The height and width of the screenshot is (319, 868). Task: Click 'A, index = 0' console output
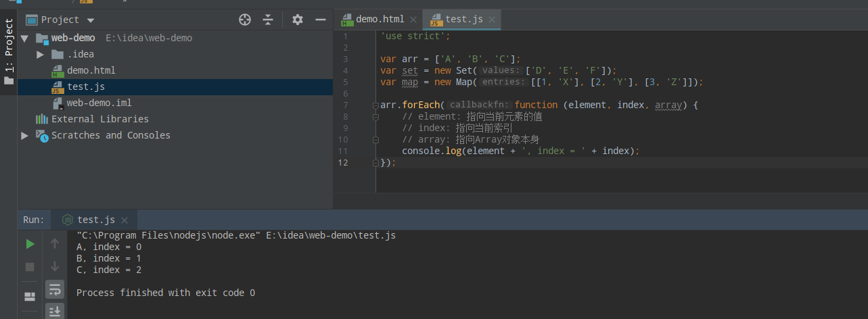tap(109, 247)
